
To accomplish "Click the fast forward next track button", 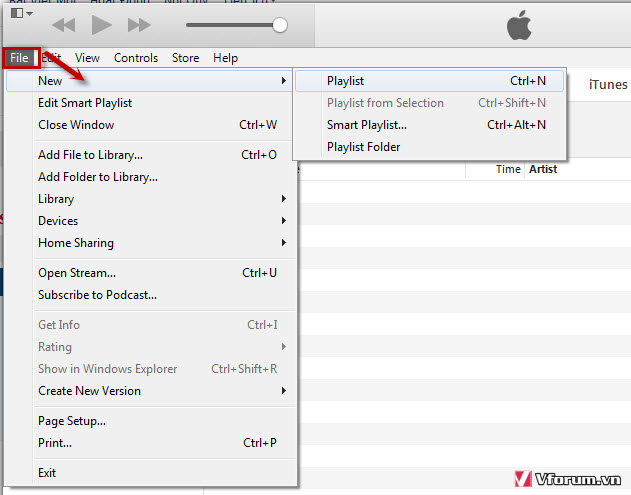I will click(x=139, y=25).
